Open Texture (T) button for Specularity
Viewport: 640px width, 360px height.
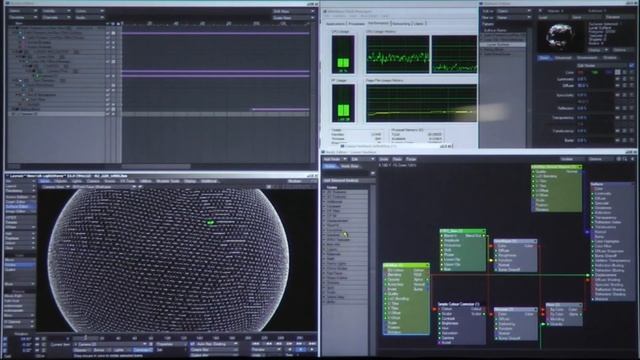632,95
